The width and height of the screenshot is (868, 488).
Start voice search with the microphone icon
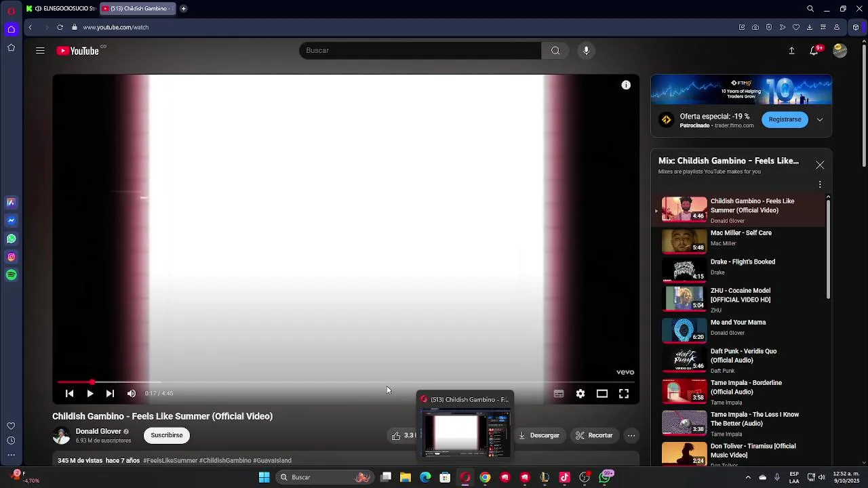587,50
